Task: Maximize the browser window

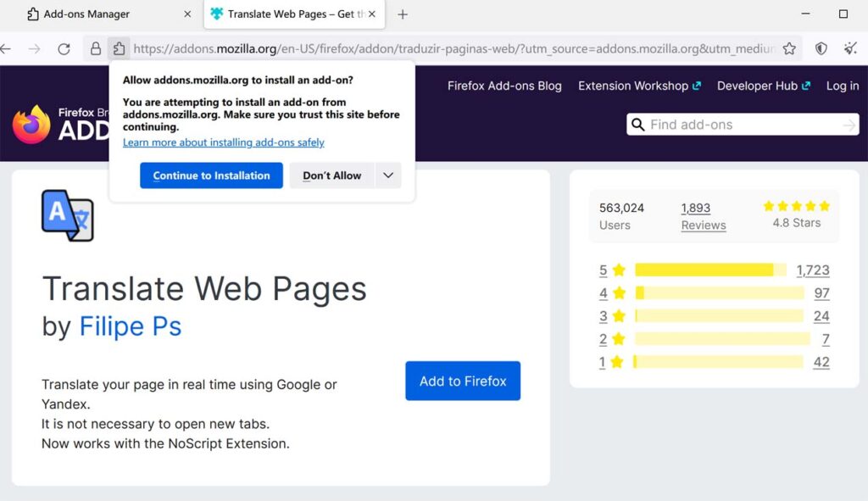Action: click(843, 14)
